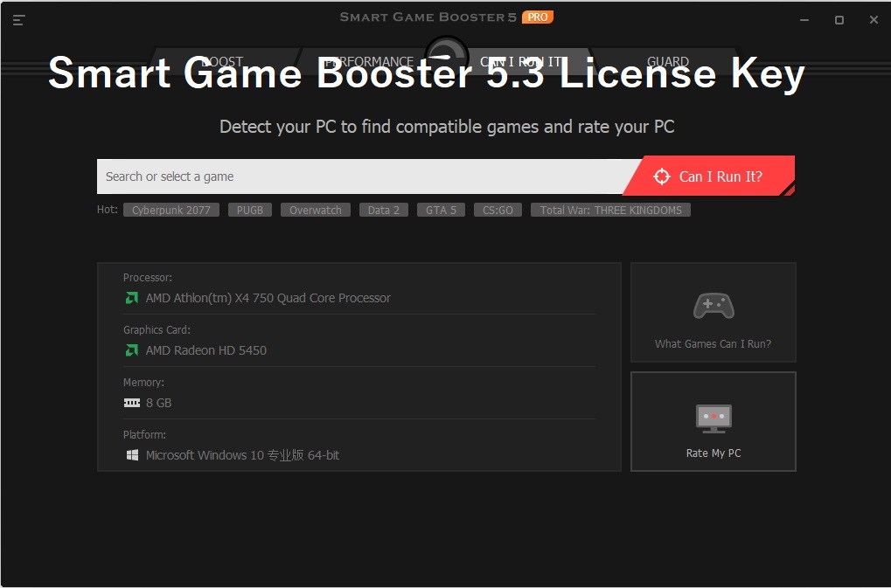This screenshot has width=891, height=588.
Task: Maximize the Smart Game Booster window
Action: [839, 20]
